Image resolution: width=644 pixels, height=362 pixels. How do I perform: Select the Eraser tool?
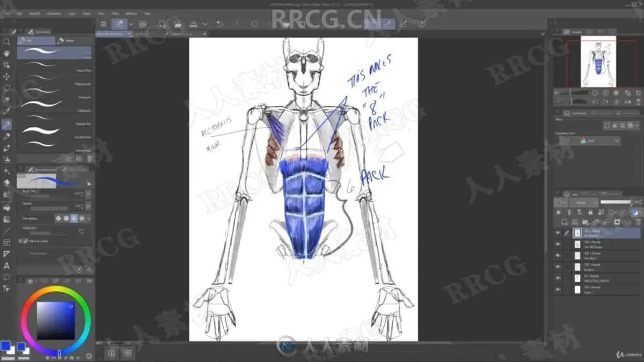point(6,183)
